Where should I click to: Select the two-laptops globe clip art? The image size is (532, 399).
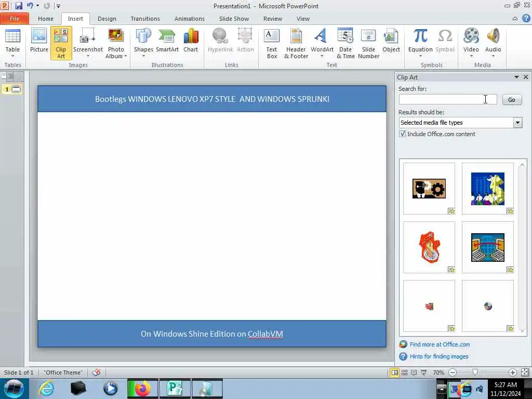[487, 247]
